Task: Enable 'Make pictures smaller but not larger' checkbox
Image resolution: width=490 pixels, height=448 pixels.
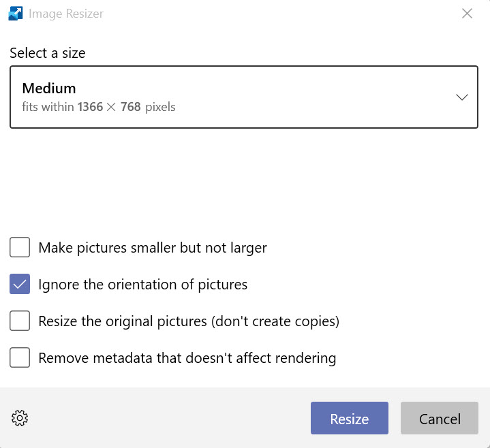Action: tap(20, 247)
